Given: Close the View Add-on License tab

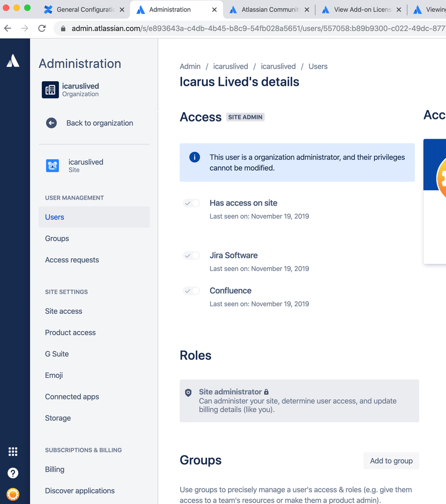Looking at the screenshot, I should coord(399,10).
